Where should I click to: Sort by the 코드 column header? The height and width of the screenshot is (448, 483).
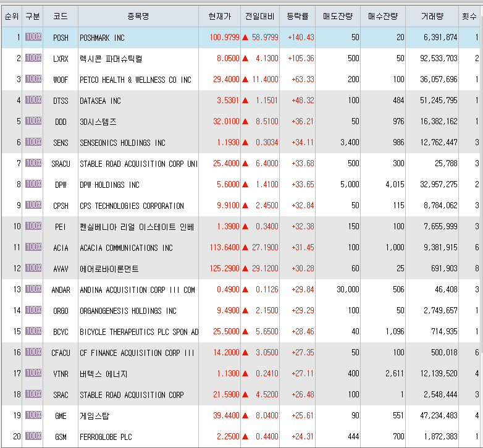[x=61, y=16]
